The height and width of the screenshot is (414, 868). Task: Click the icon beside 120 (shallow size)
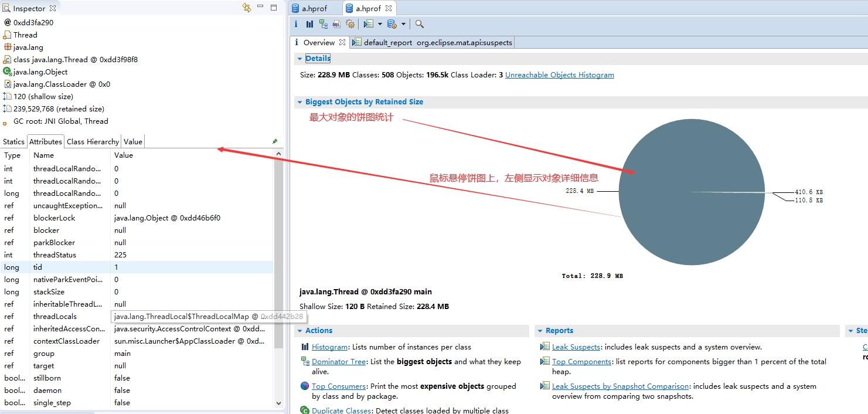point(7,96)
